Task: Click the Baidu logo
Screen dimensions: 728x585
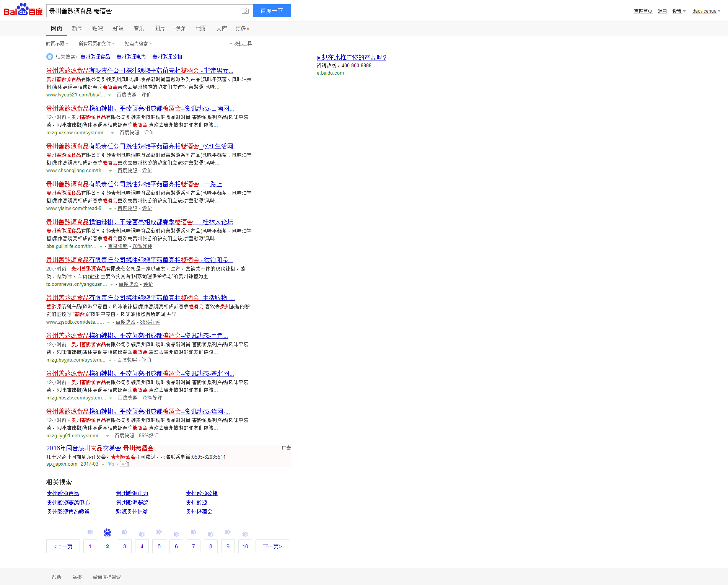Action: click(x=23, y=10)
